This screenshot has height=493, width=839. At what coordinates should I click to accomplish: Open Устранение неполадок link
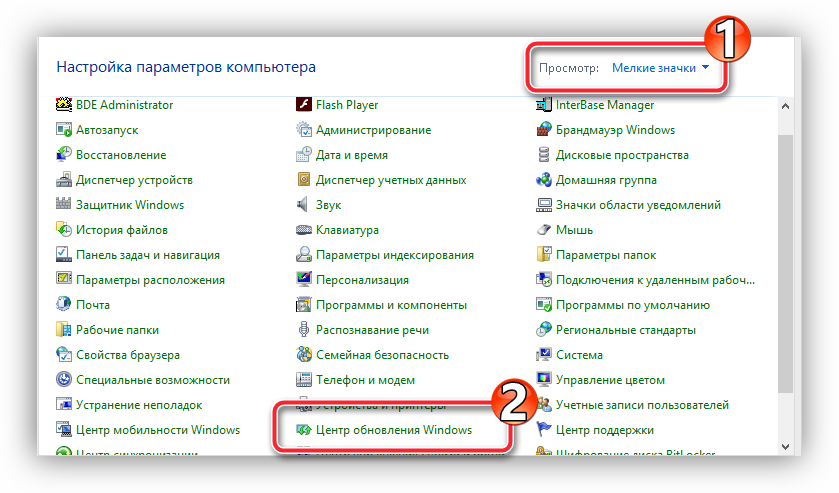click(x=139, y=405)
